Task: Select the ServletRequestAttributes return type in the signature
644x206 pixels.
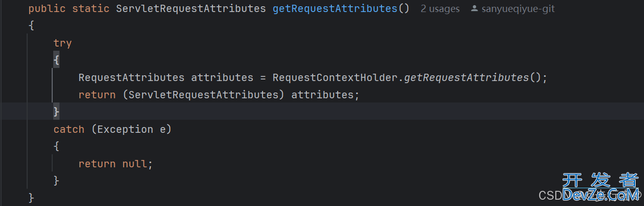Action: tap(190, 9)
